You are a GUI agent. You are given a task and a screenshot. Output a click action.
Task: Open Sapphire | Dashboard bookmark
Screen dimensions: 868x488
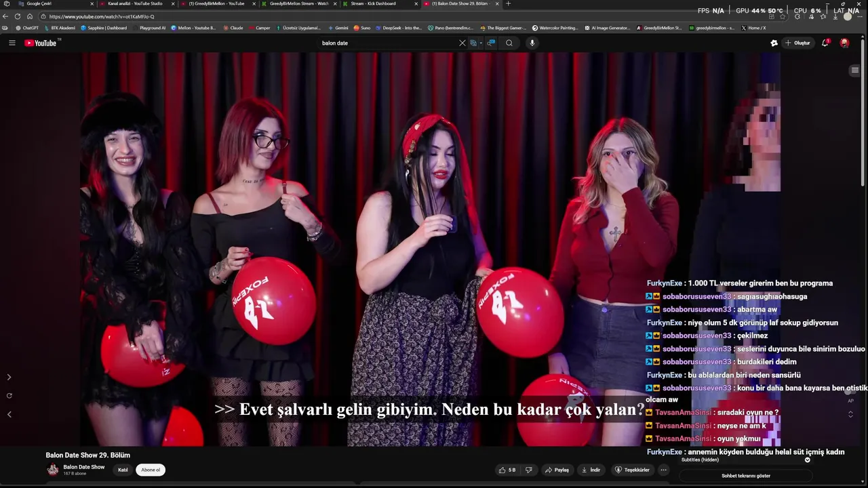104,28
